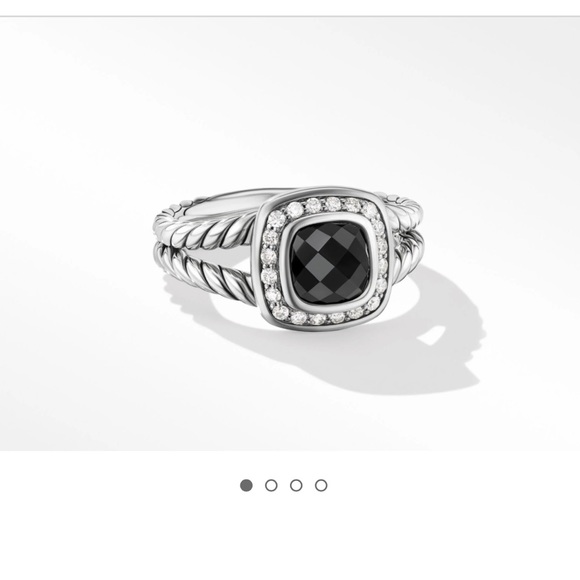This screenshot has height=580, width=580.
Task: Click the black onyx center stone
Action: (330, 261)
